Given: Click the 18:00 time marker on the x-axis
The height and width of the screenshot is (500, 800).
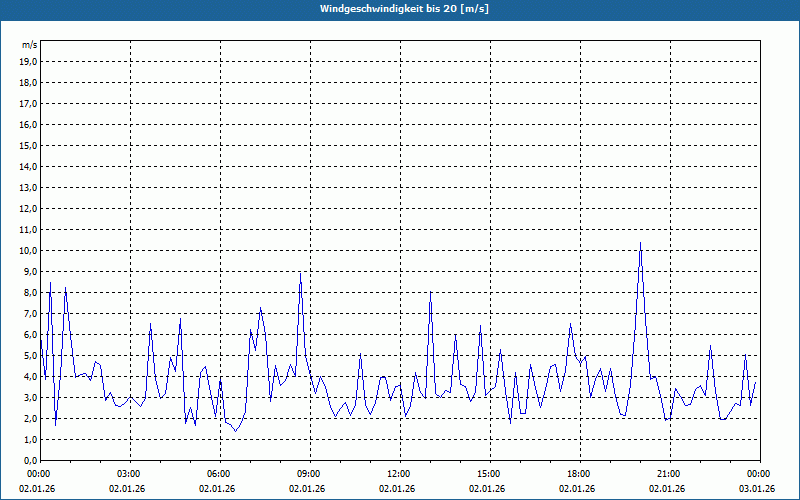Looking at the screenshot, I should 579,473.
